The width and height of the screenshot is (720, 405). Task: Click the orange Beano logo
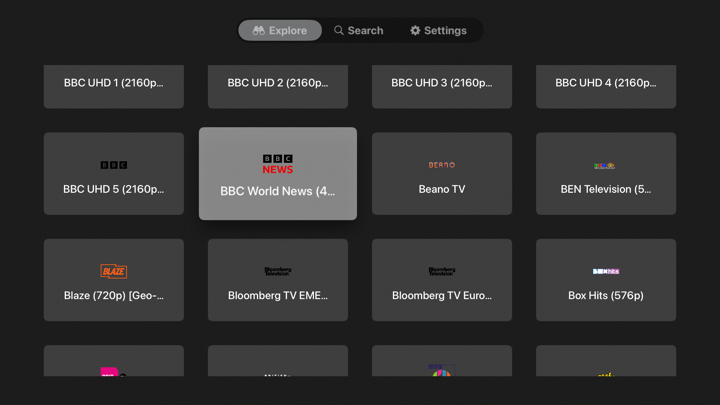[442, 165]
